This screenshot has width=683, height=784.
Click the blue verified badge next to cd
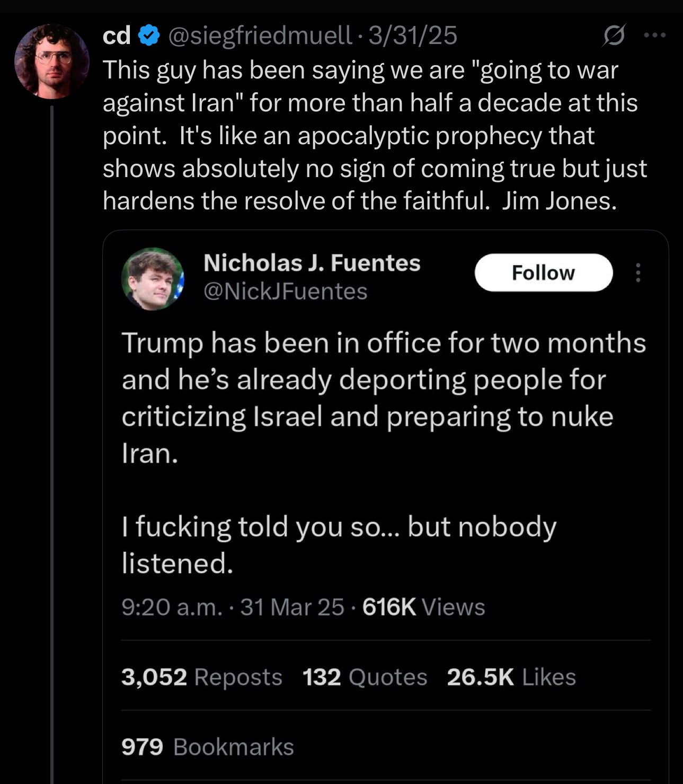tap(149, 36)
